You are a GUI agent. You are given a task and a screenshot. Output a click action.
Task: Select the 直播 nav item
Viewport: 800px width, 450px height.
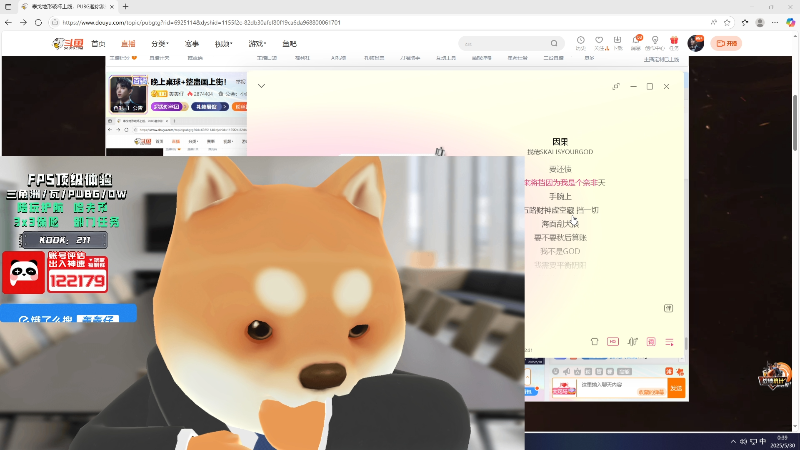pyautogui.click(x=128, y=44)
